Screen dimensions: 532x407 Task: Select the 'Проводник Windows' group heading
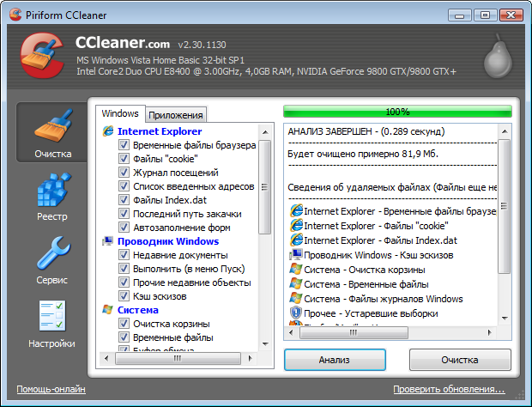[x=168, y=241]
